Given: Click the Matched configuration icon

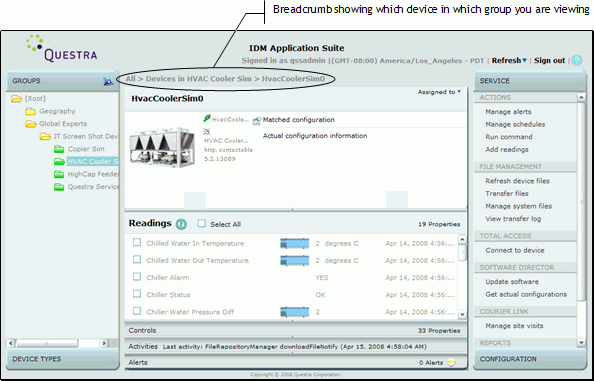Looking at the screenshot, I should pos(256,121).
